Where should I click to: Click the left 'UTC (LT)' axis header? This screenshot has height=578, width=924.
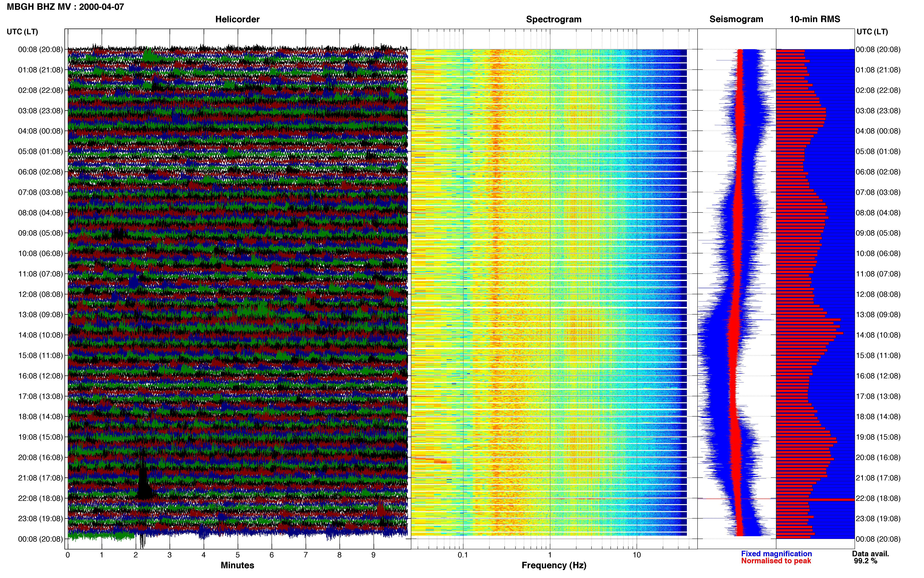coord(22,32)
